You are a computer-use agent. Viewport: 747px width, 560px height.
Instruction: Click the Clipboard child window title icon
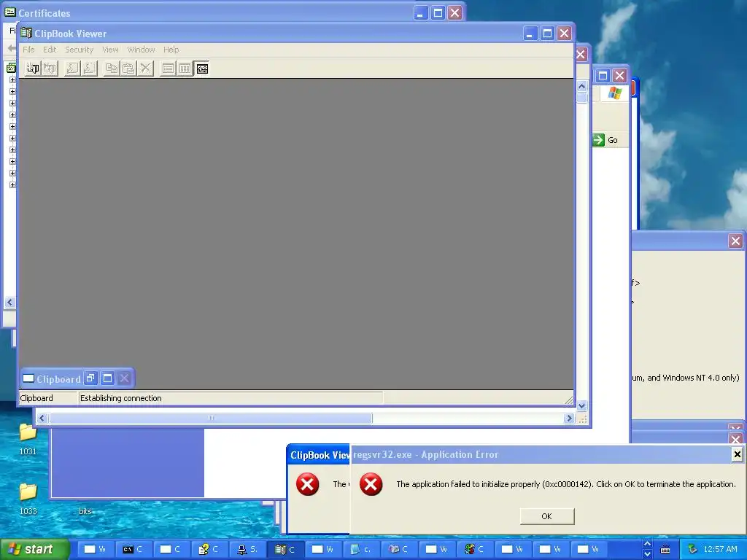tap(28, 378)
